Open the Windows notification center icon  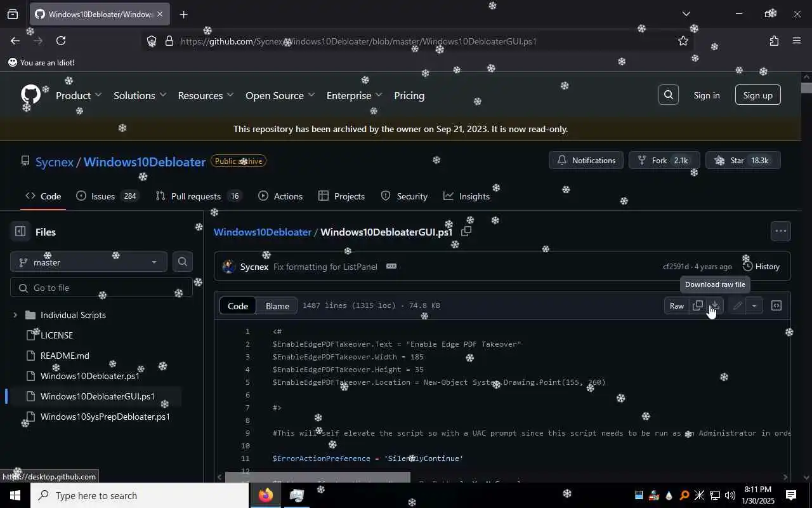(x=791, y=495)
